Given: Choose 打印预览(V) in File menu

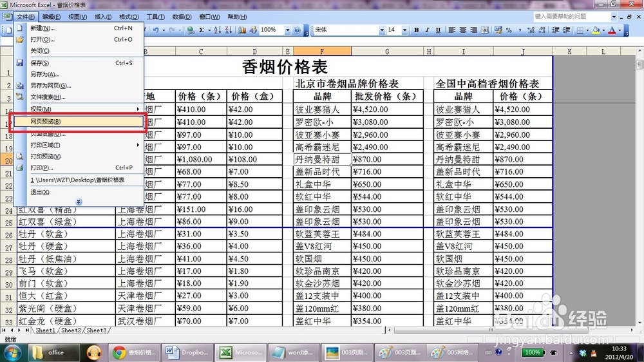Looking at the screenshot, I should click(79, 156).
